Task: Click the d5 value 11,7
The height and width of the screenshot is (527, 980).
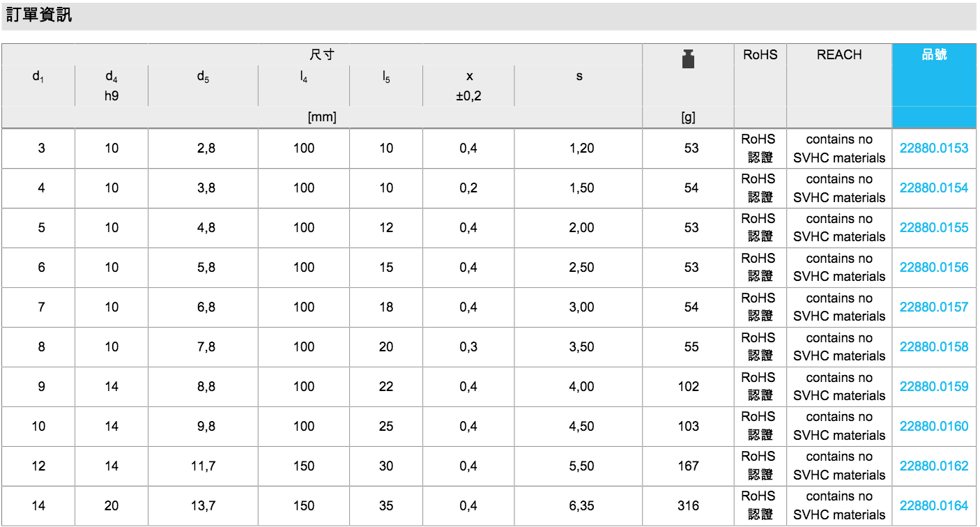Action: [203, 466]
